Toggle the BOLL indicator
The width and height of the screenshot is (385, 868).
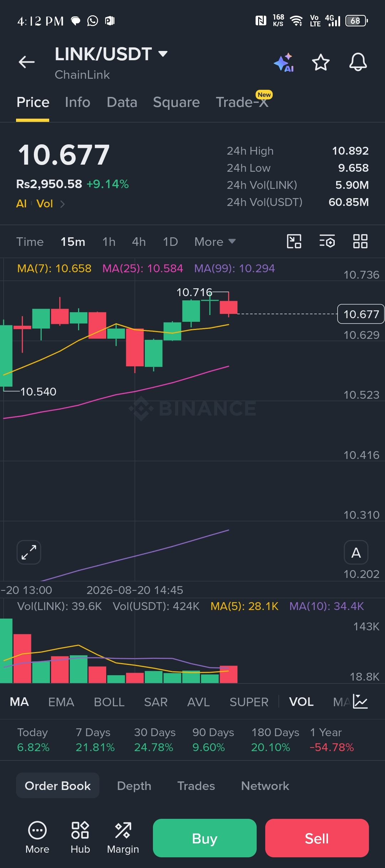[109, 702]
